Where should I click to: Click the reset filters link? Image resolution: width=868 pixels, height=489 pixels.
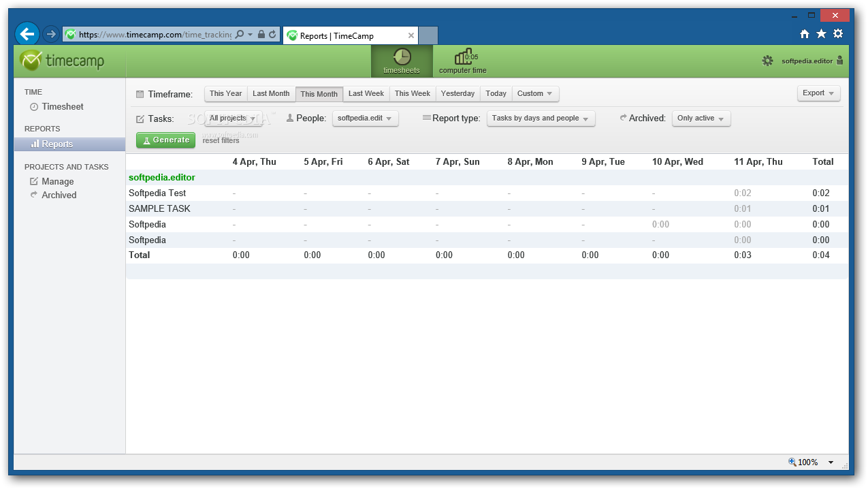pos(221,141)
